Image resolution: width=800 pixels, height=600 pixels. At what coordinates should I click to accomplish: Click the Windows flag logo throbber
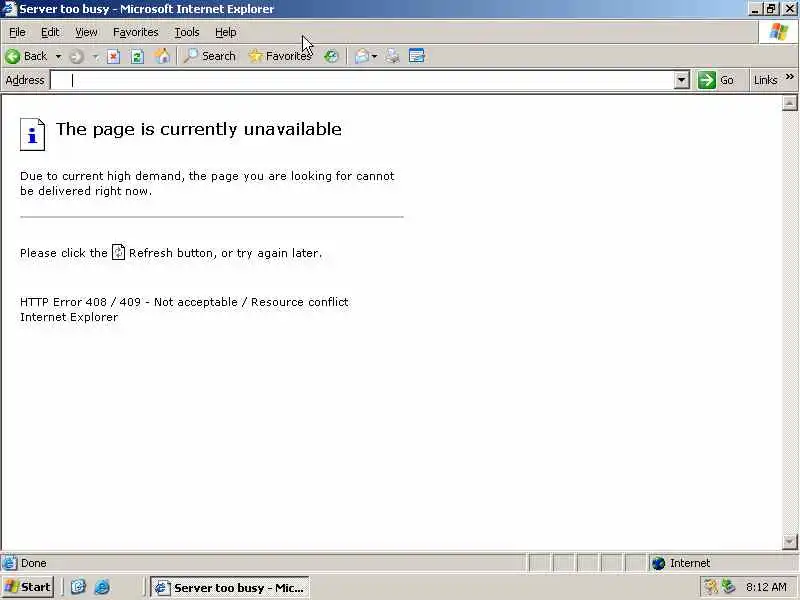[778, 32]
